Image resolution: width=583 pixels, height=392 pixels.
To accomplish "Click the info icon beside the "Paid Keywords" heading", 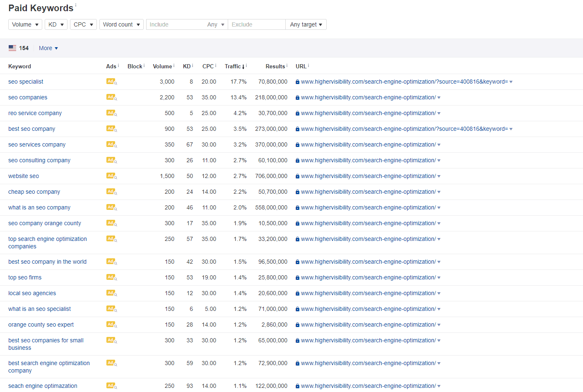I will (x=77, y=4).
